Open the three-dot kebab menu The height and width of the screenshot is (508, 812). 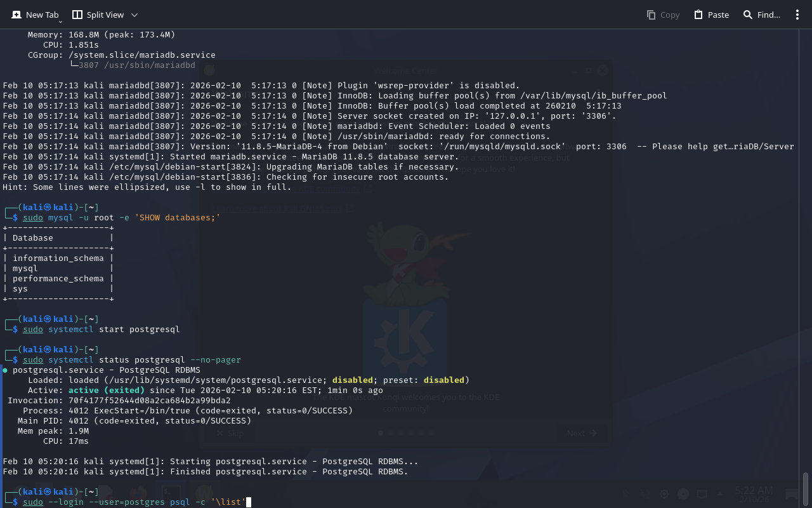pos(797,15)
